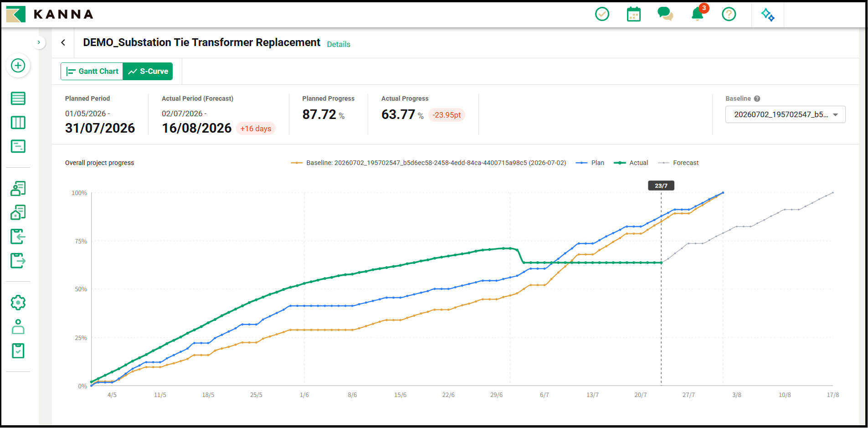Click the KANNA logo
The image size is (868, 428).
point(50,14)
